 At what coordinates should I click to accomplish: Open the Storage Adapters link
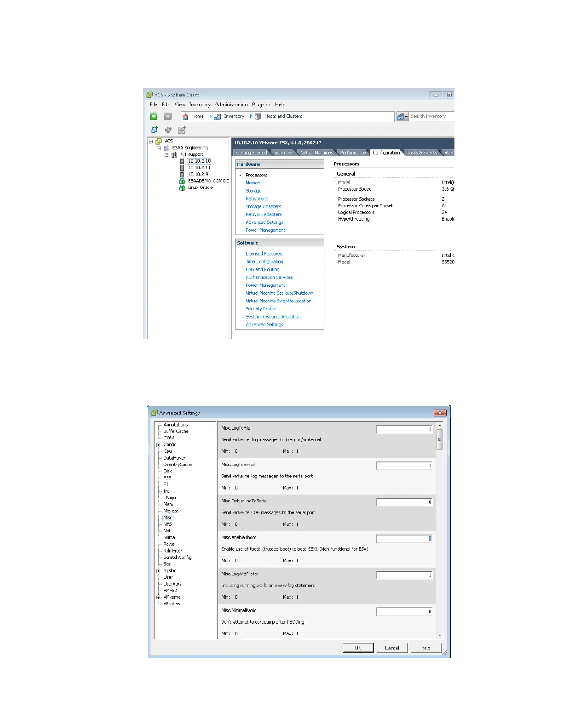[x=263, y=207]
